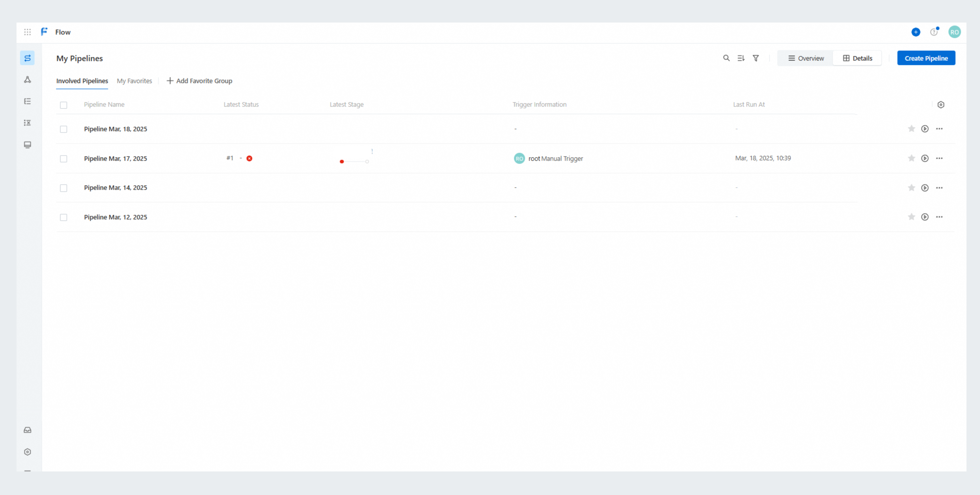Open the more actions menu for Pipeline Mar, 18, 2025
The width and height of the screenshot is (980, 495).
pyautogui.click(x=939, y=129)
